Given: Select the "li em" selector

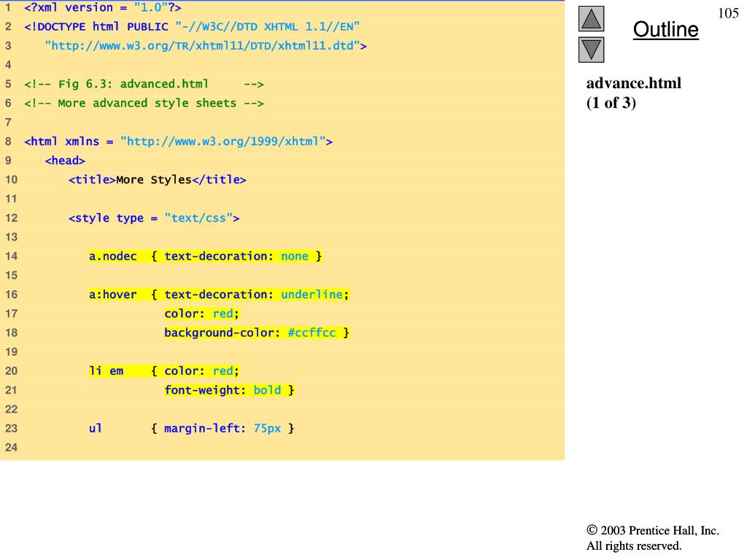Looking at the screenshot, I should 107,371.
